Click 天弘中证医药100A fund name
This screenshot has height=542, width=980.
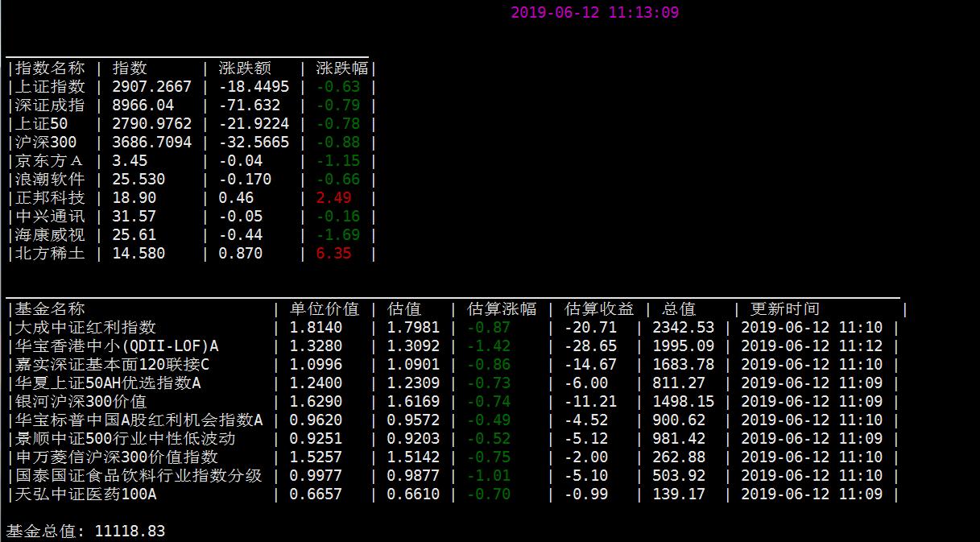[85, 494]
